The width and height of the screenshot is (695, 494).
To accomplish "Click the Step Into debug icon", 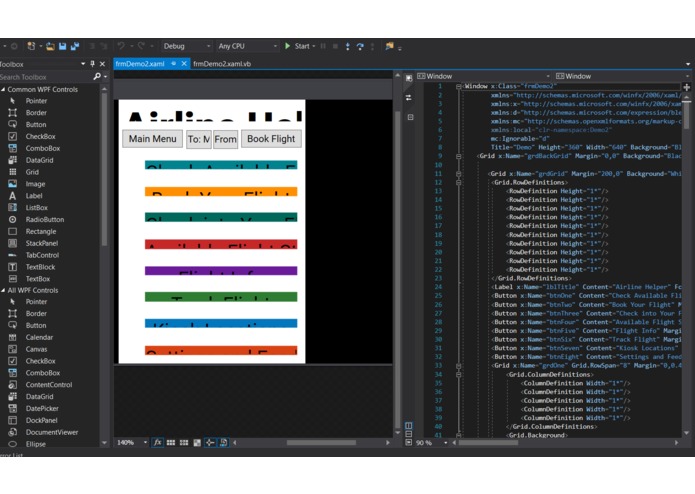I will 348,46.
